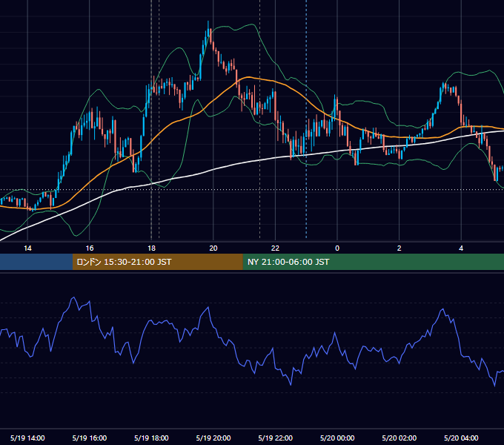The height and width of the screenshot is (445, 504).
Task: Click the 5/19 16:00 time label
Action: pos(90,438)
